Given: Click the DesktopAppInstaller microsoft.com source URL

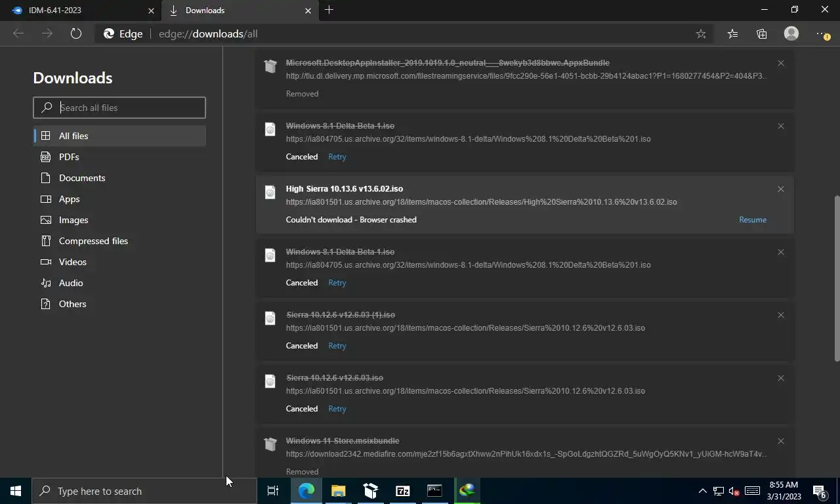Looking at the screenshot, I should (x=526, y=76).
